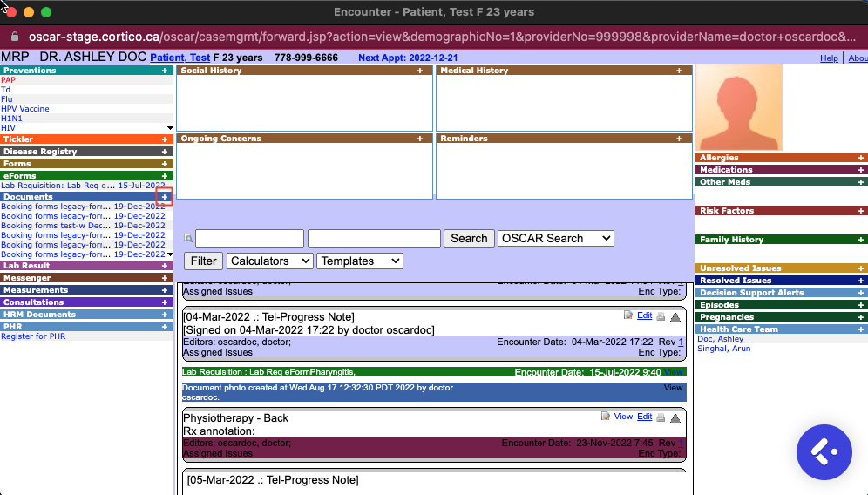Add a measurement via Measurements plus
This screenshot has width=868, height=495.
click(x=165, y=289)
